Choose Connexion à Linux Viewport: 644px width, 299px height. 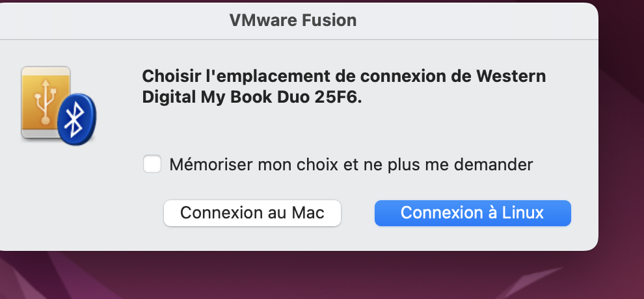473,213
